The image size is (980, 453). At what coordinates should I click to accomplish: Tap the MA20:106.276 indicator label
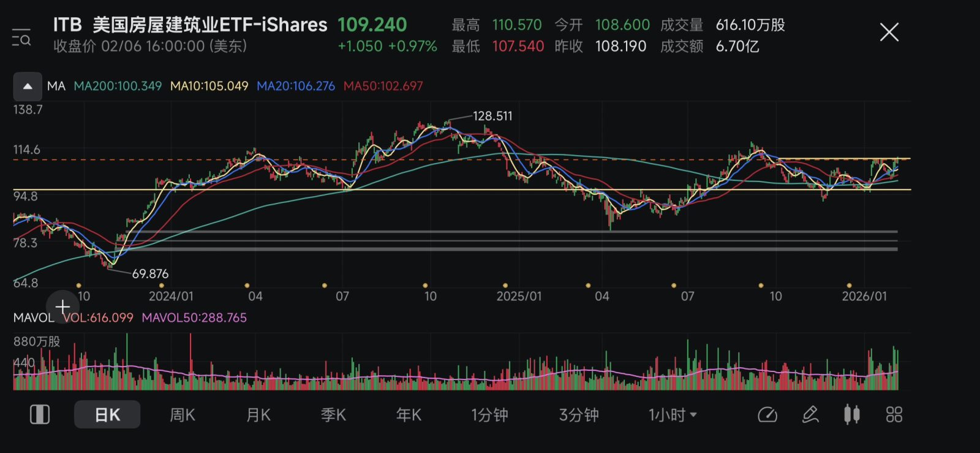tap(296, 86)
